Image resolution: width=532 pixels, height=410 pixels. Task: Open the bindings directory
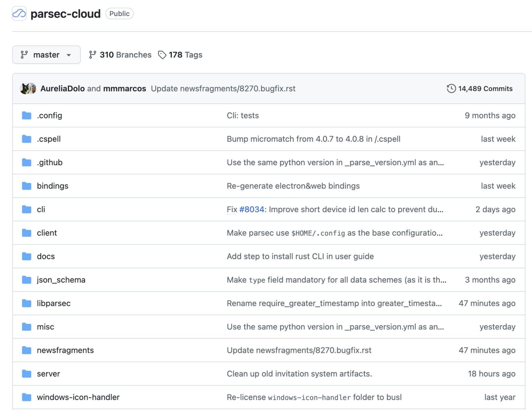(x=53, y=186)
